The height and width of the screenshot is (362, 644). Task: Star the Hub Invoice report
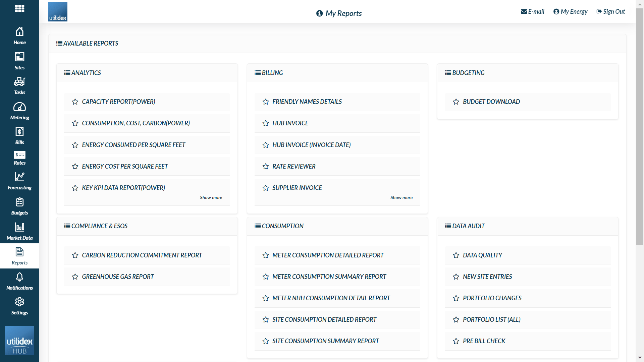(266, 123)
